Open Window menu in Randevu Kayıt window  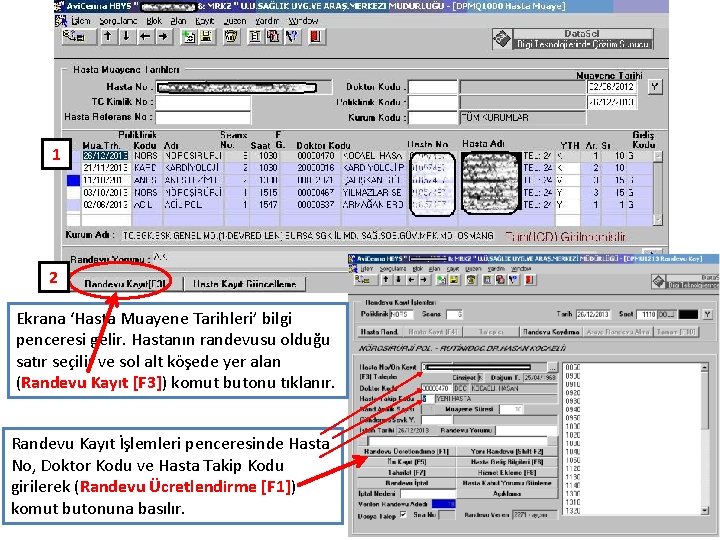click(521, 269)
